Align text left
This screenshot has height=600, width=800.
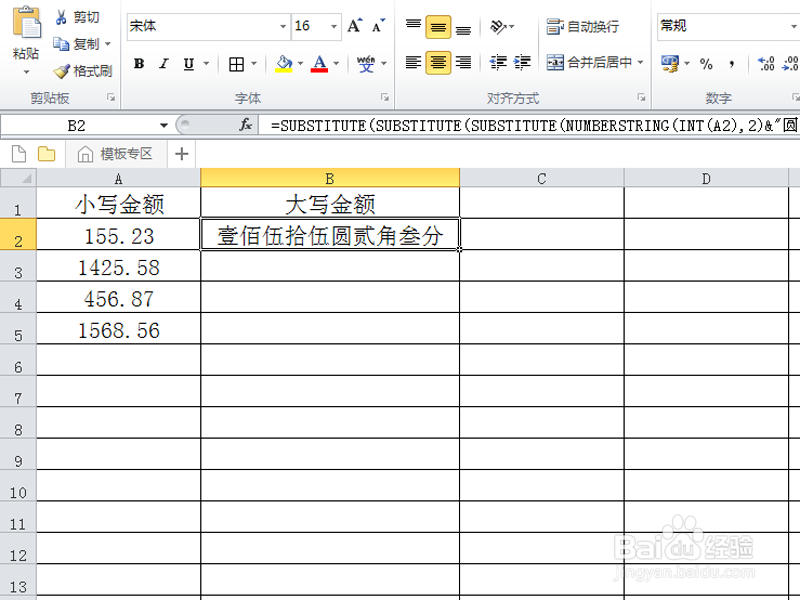click(x=413, y=63)
